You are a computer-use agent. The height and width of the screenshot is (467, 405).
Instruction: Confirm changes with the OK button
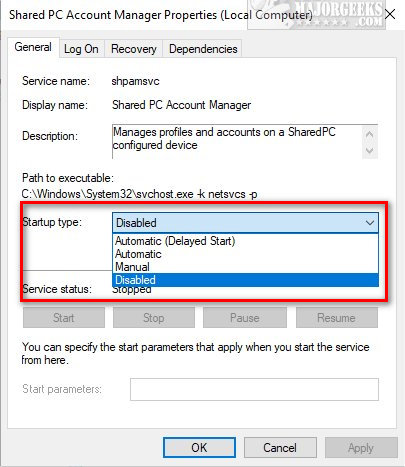[x=199, y=448]
